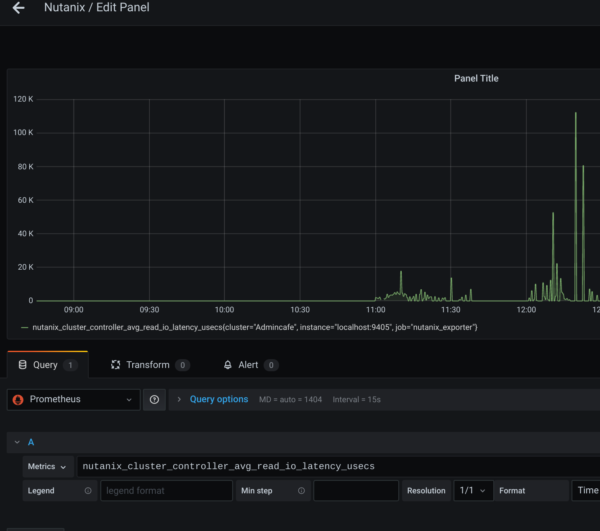Click the 'Interval = 15s' text

[357, 399]
